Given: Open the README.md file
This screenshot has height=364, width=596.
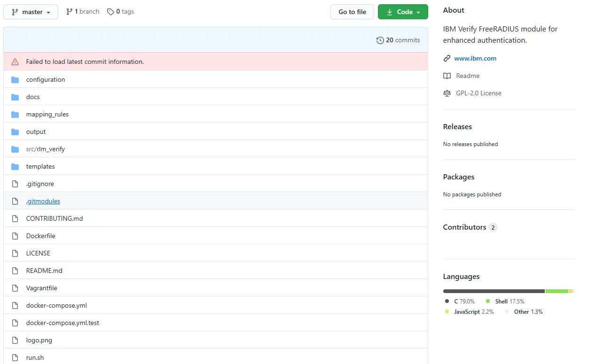Looking at the screenshot, I should coord(44,271).
